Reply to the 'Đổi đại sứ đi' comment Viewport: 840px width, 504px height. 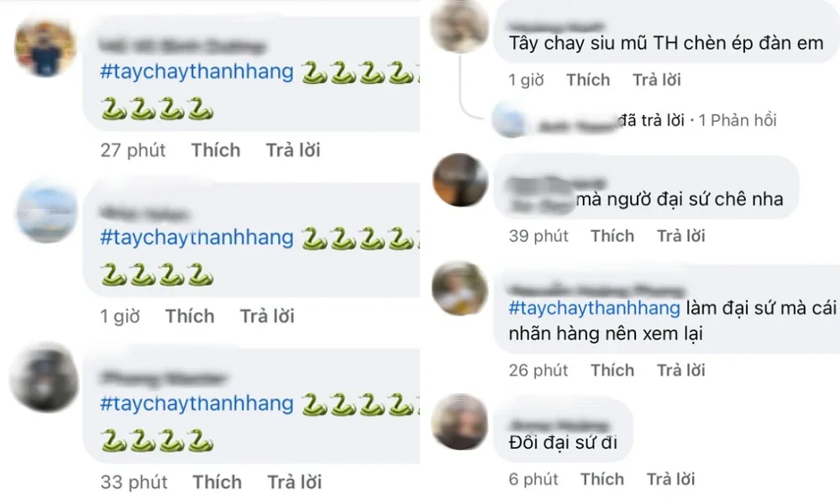point(670,479)
